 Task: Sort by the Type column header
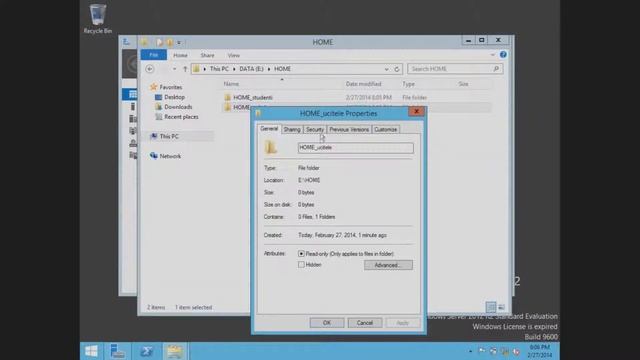click(408, 84)
